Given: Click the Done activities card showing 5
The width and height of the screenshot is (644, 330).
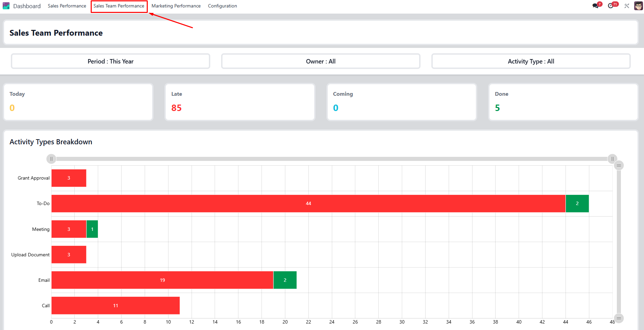Looking at the screenshot, I should 563,102.
